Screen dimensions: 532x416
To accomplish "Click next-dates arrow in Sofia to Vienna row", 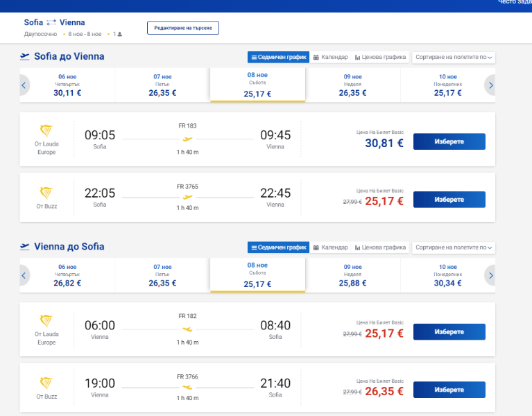I will coord(490,85).
